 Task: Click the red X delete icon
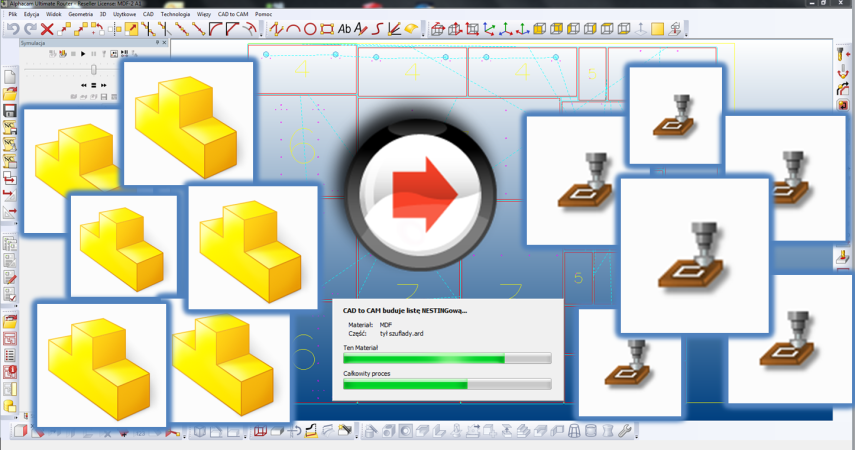(45, 29)
